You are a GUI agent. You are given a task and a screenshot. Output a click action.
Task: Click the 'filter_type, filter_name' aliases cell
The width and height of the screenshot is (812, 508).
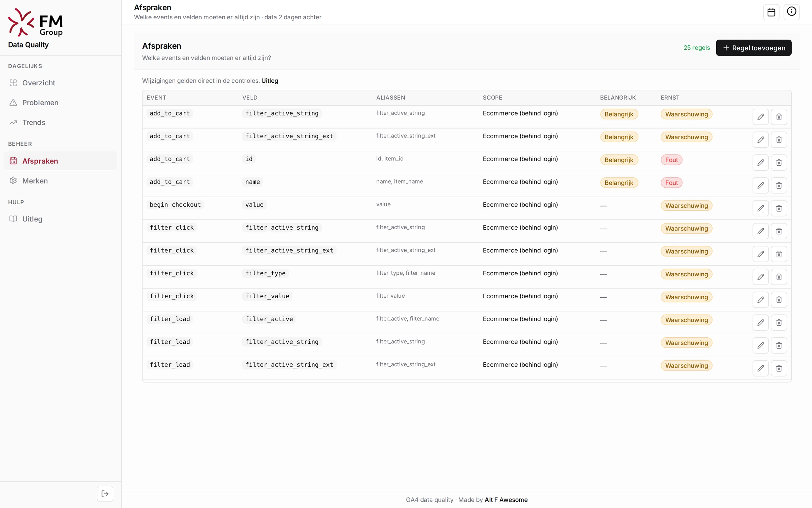coord(405,273)
